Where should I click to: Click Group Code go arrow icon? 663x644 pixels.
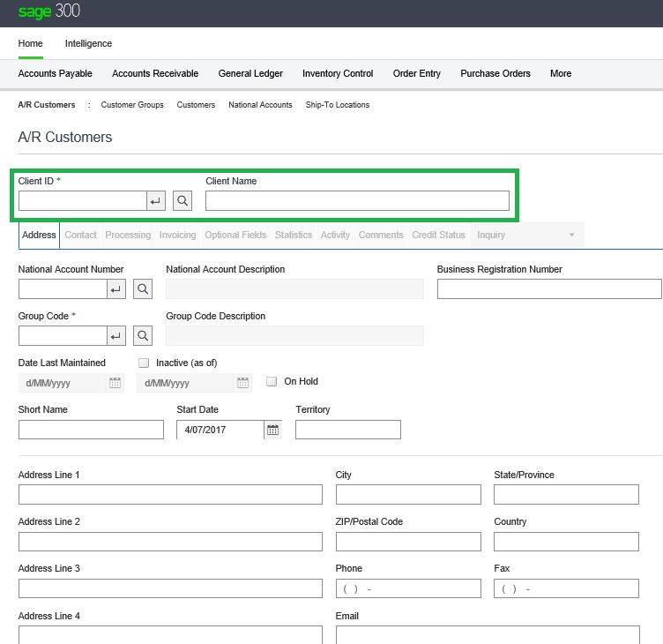[115, 336]
